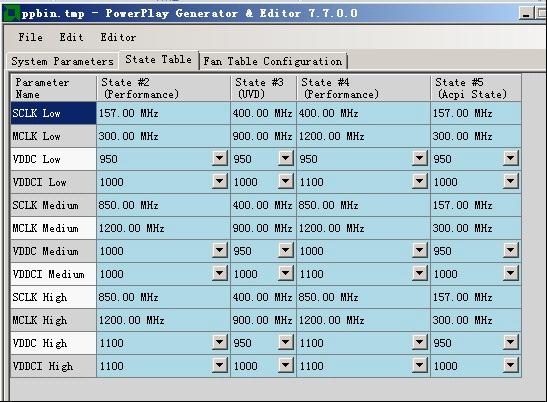This screenshot has width=547, height=402.
Task: Open the Editor menu
Action: point(118,37)
